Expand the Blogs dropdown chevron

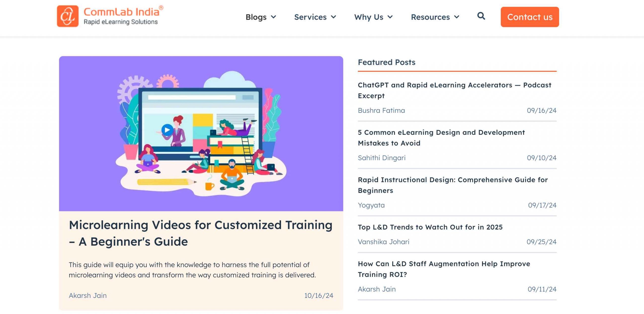273,17
